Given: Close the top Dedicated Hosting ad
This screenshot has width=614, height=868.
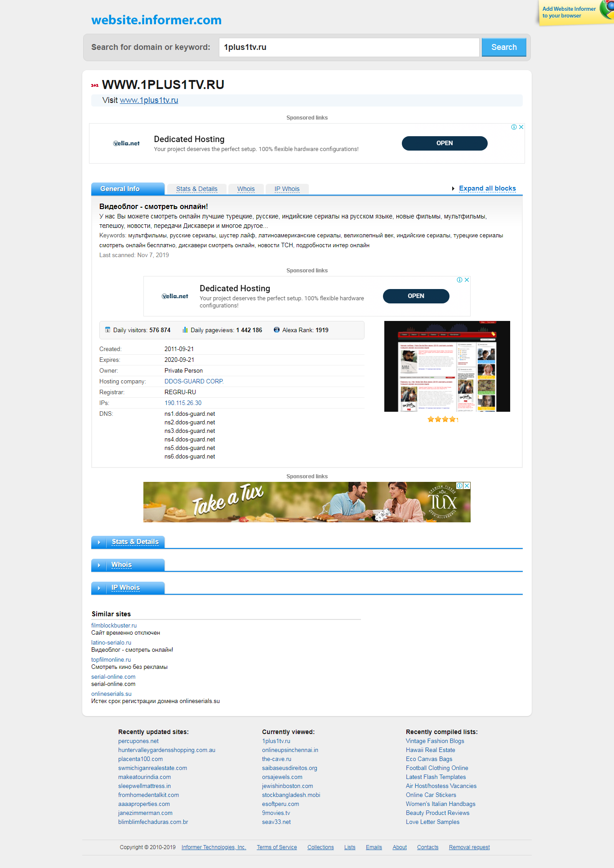Looking at the screenshot, I should point(521,127).
